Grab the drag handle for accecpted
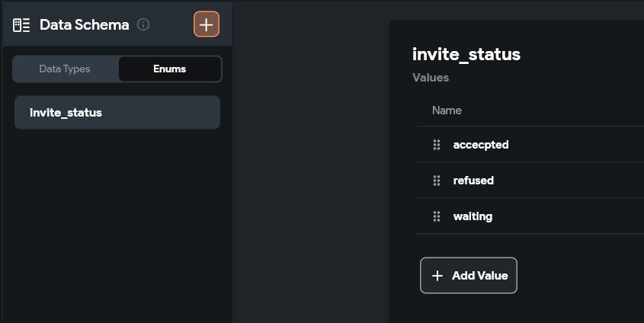 point(437,145)
